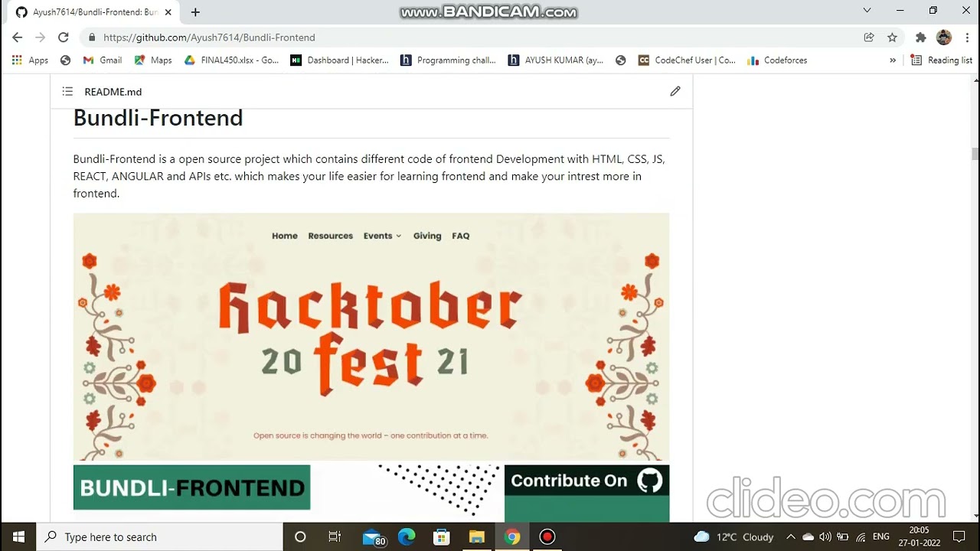Click the site lock icon in address bar
This screenshot has width=980, height=551.
[x=92, y=37]
